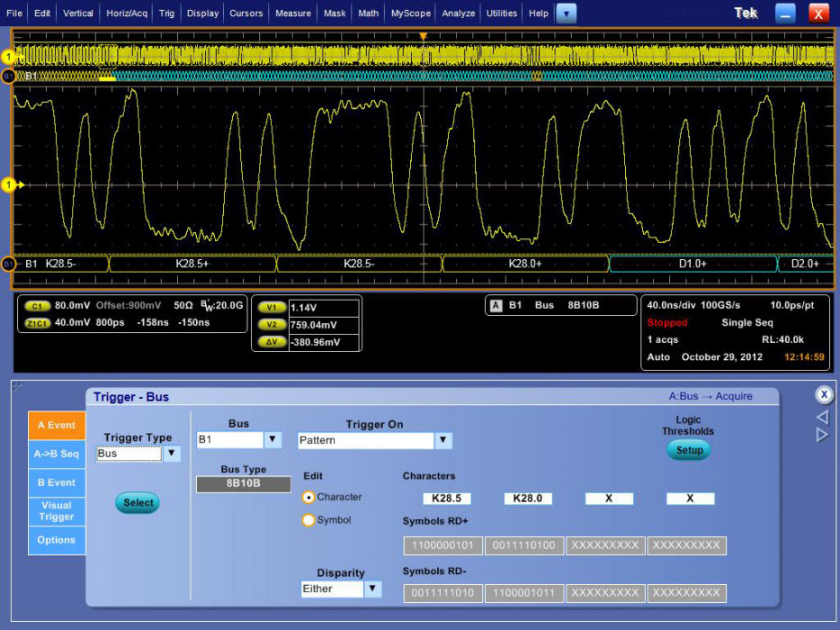Switch to the B Event tab
The image size is (840, 630).
click(x=57, y=482)
